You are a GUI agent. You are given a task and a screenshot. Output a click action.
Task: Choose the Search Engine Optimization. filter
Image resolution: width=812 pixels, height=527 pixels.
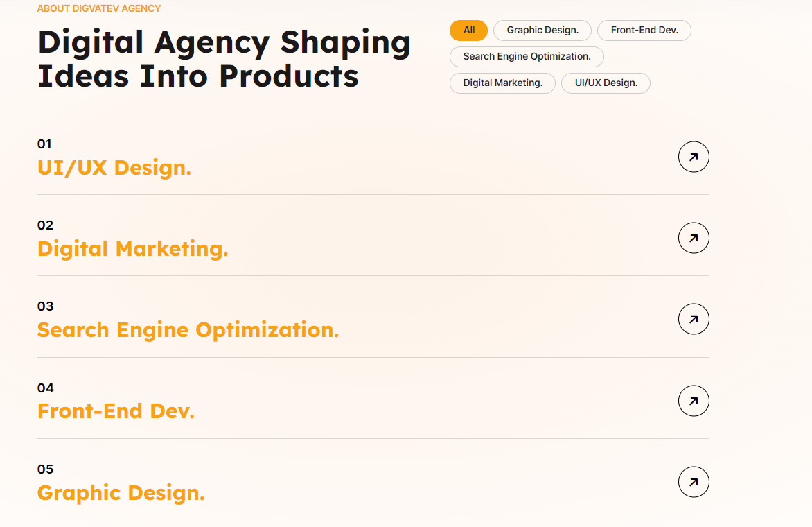527,56
